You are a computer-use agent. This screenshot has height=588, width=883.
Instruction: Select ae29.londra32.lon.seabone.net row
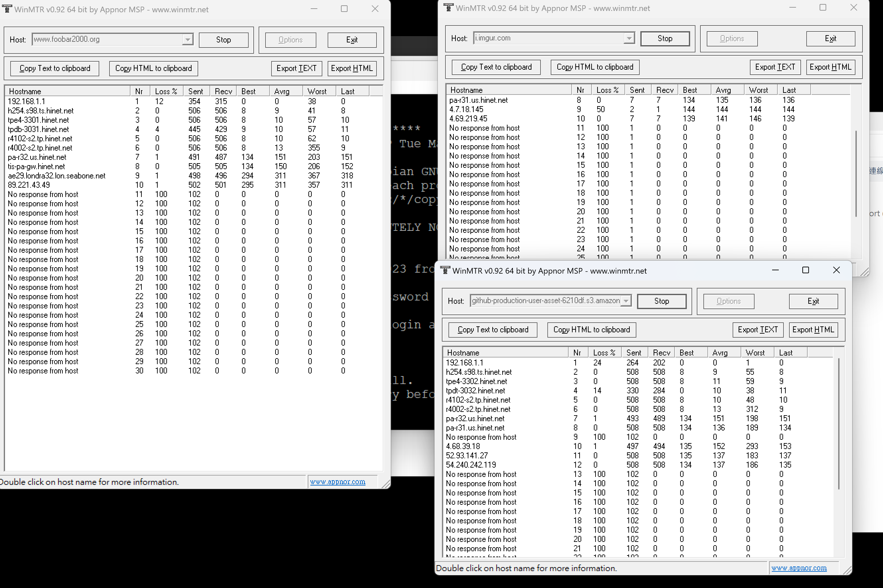point(57,175)
